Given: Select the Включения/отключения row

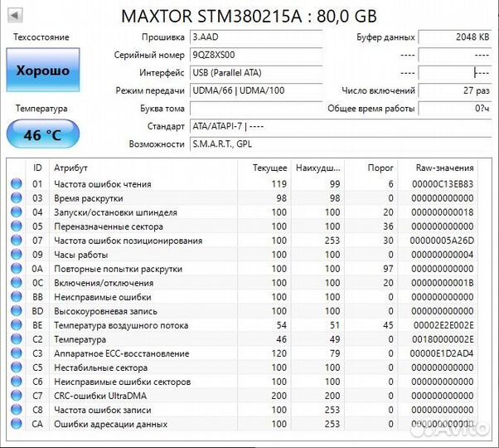Looking at the screenshot, I should click(x=242, y=282).
